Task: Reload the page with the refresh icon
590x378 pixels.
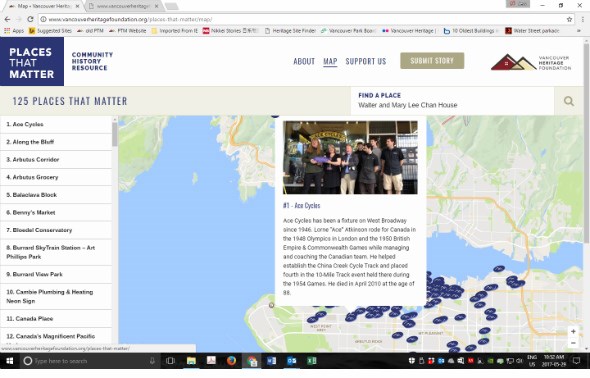Action: (x=30, y=19)
